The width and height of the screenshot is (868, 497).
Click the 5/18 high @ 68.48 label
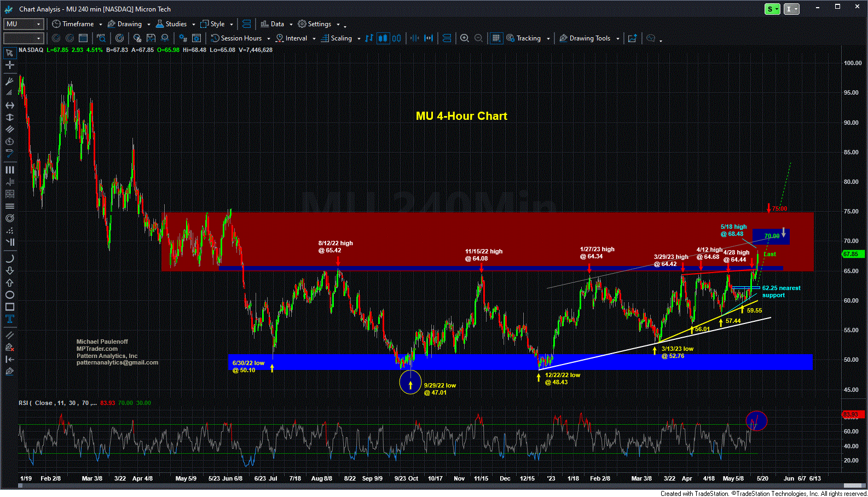(x=733, y=230)
